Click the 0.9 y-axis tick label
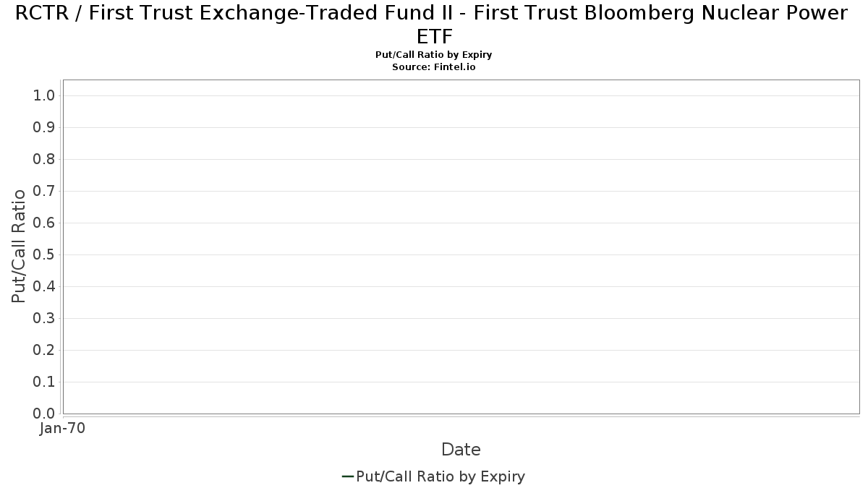868x488 pixels. (44, 128)
